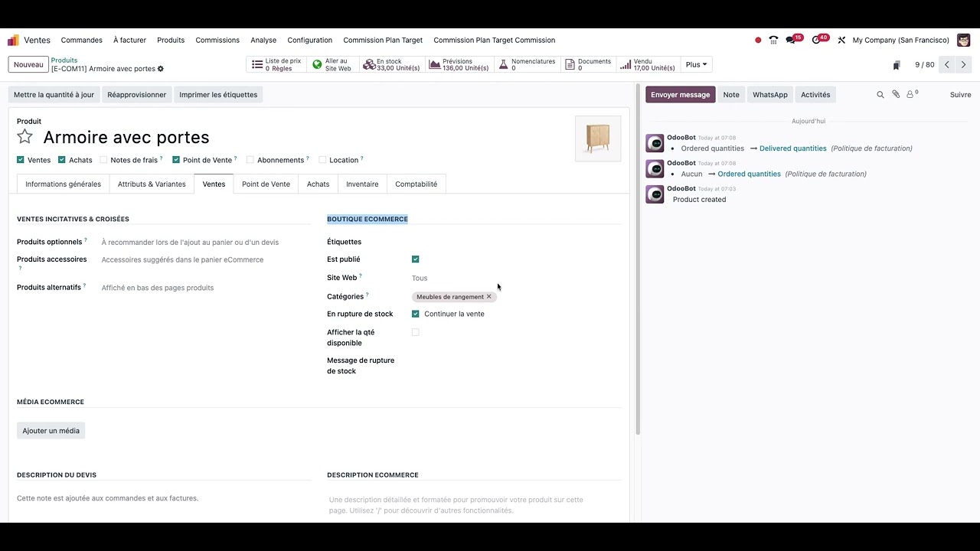Open the My Company (San Francisco) switcher
Image resolution: width=980 pixels, height=551 pixels.
pos(900,40)
